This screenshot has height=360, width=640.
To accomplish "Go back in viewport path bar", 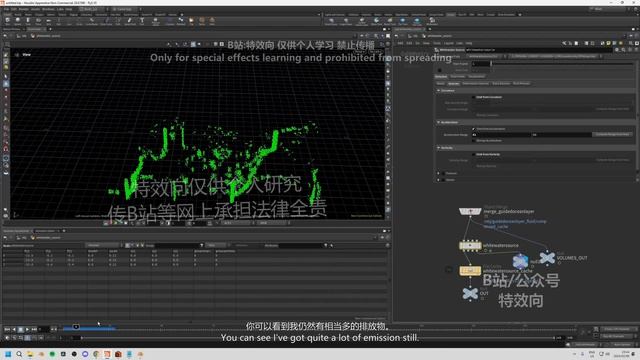I will [x=5, y=36].
